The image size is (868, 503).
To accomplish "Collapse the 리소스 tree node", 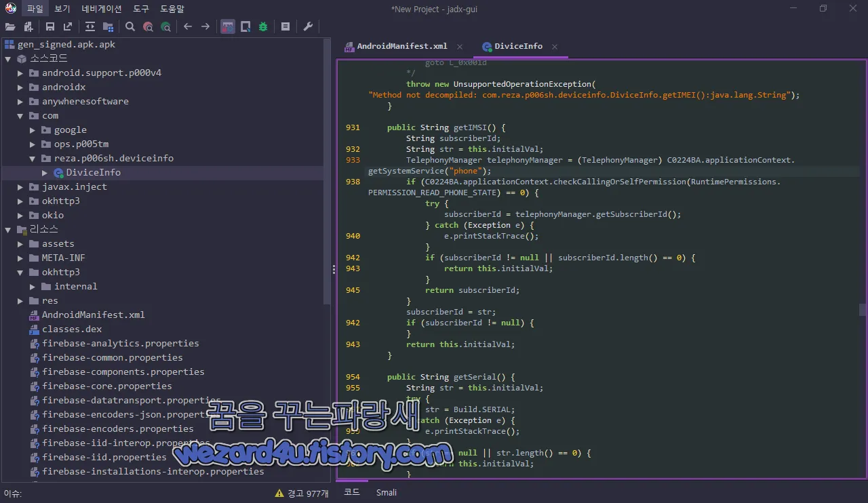I will point(8,230).
